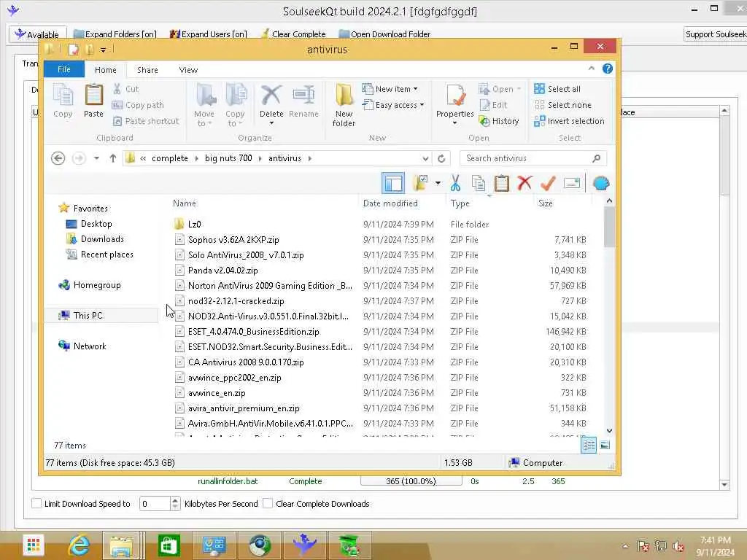Click the Support Soulseek button

[716, 34]
